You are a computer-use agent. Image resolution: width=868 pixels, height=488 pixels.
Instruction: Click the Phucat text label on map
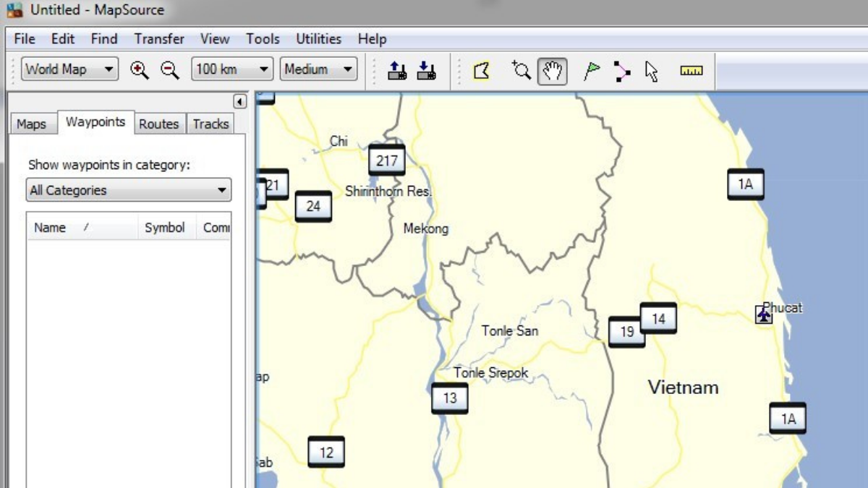click(784, 308)
